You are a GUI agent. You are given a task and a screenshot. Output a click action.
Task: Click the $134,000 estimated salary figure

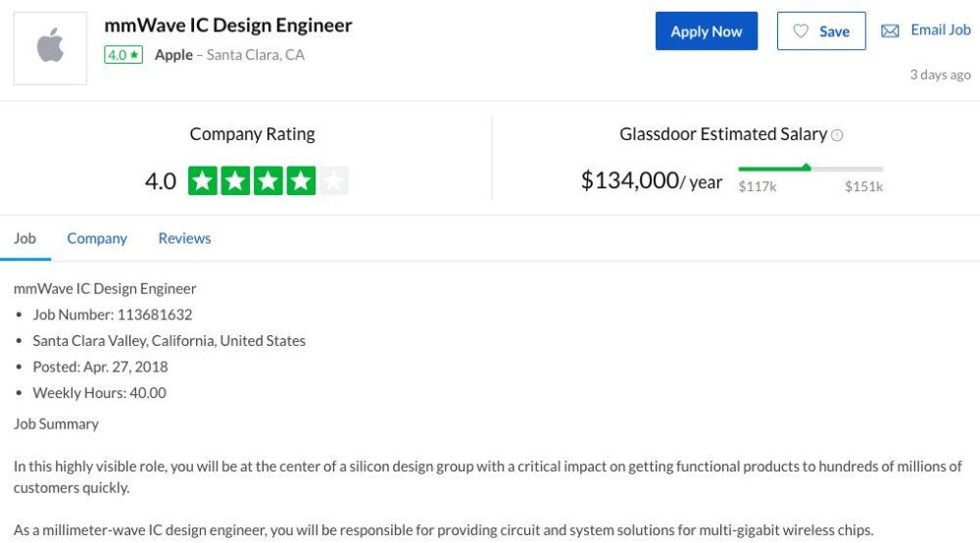coord(630,180)
